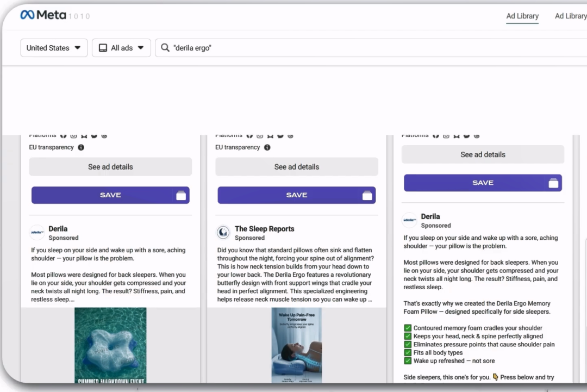Click "That's exactly why we created the Derila Ergo" text

point(477,307)
